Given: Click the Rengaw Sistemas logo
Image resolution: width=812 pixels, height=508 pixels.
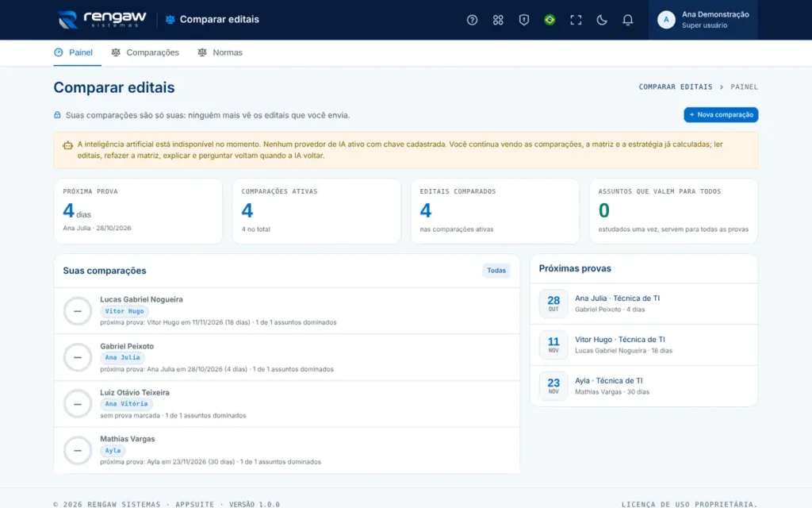Looking at the screenshot, I should point(102,20).
